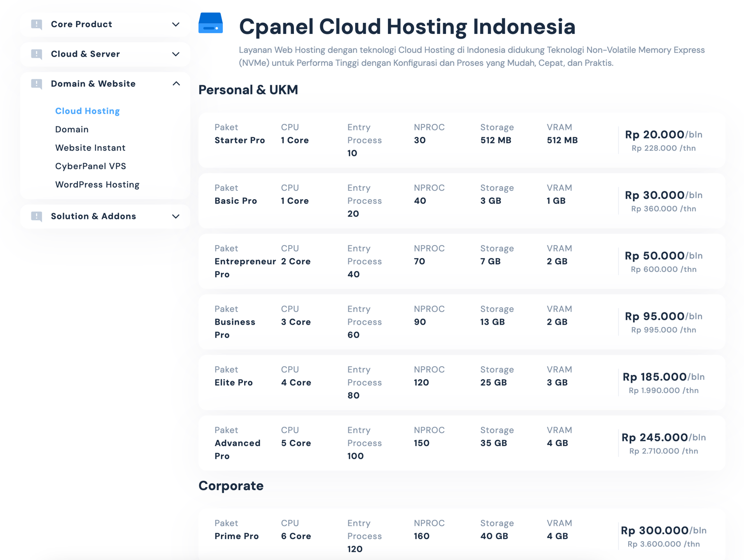Select the Advanced Pro package name

click(237, 450)
